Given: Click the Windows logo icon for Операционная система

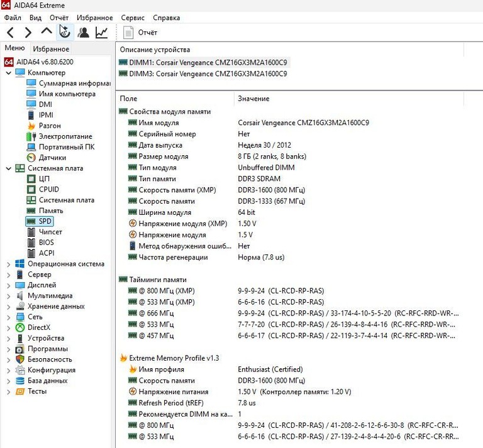Looking at the screenshot, I should (19, 264).
